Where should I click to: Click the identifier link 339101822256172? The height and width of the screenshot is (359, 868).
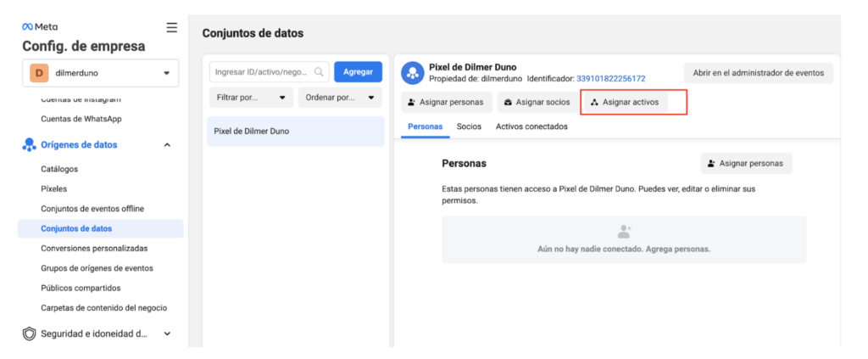(x=610, y=79)
